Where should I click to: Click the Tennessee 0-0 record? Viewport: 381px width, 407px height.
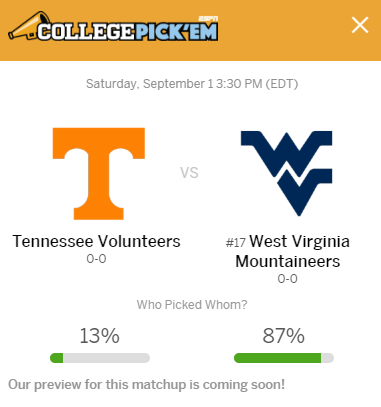coord(96,259)
